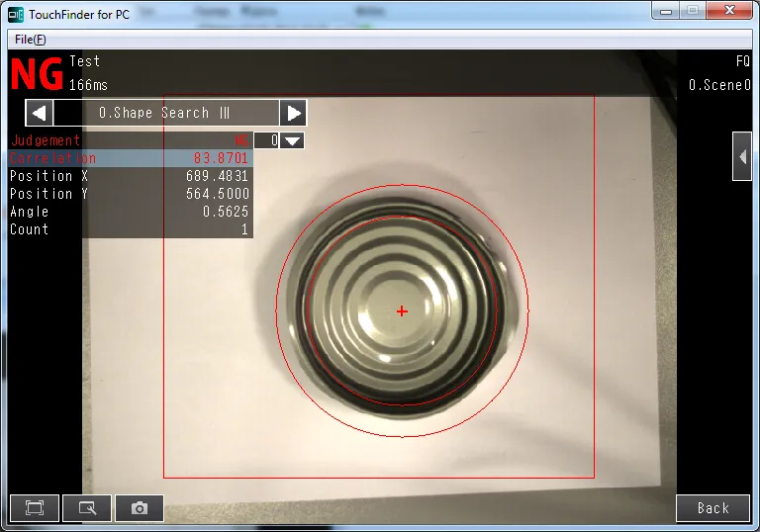Click the 0.Scene0 label at top right
The height and width of the screenshot is (532, 760).
tap(719, 85)
